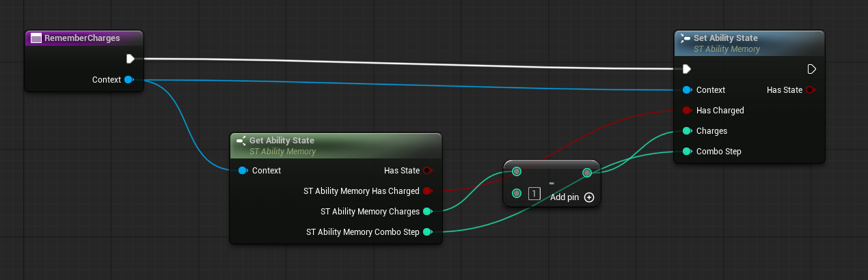868x280 pixels.
Task: Select the subtract node minus symbol
Action: click(551, 183)
